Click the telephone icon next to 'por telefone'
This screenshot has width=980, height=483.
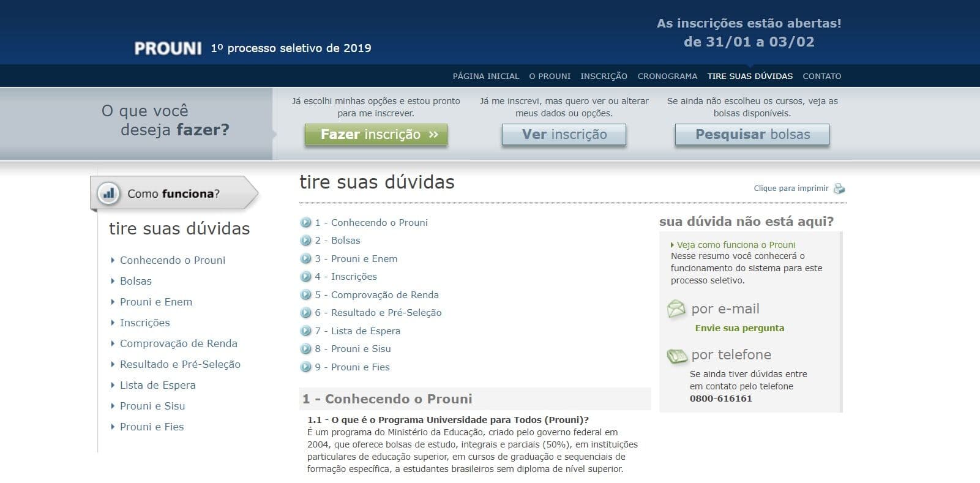click(677, 355)
